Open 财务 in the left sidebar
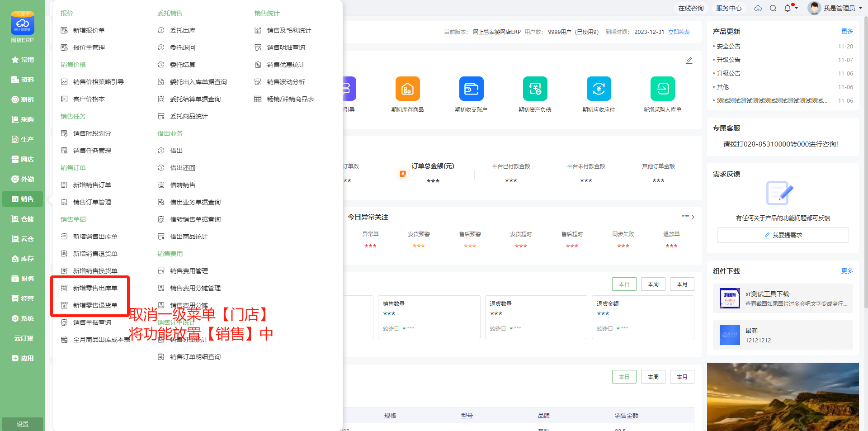The width and height of the screenshot is (868, 431). 23,279
